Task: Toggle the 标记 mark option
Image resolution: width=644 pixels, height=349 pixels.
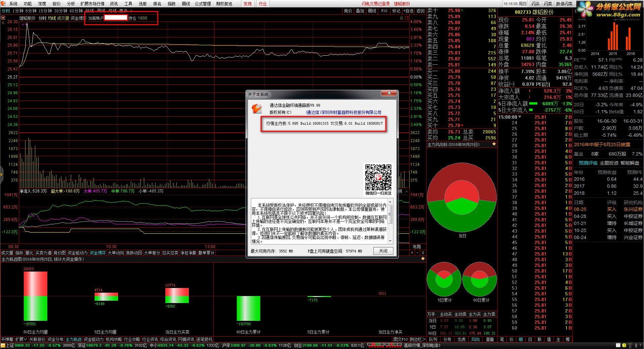Action: [396, 11]
